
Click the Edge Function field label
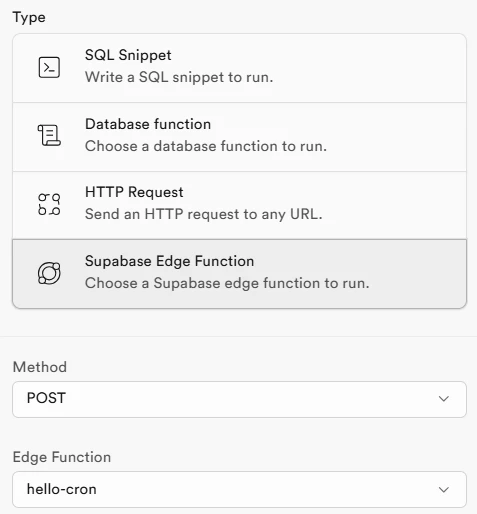[62, 457]
